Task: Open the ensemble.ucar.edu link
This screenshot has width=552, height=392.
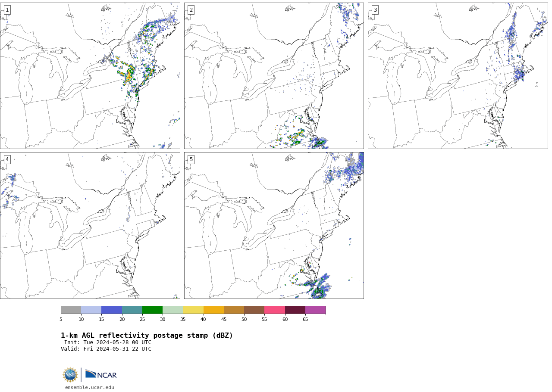Action: (90, 387)
